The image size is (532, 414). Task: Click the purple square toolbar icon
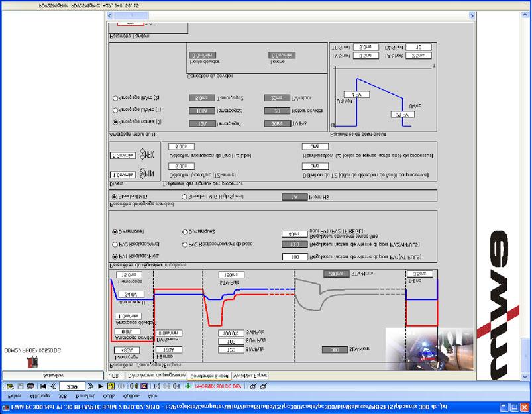[x=144, y=386]
